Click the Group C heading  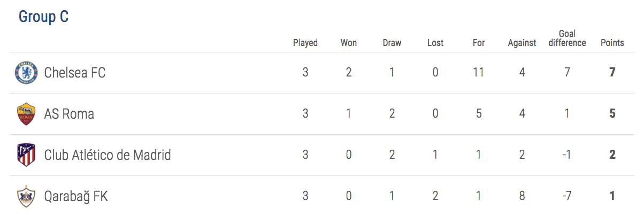tap(44, 17)
